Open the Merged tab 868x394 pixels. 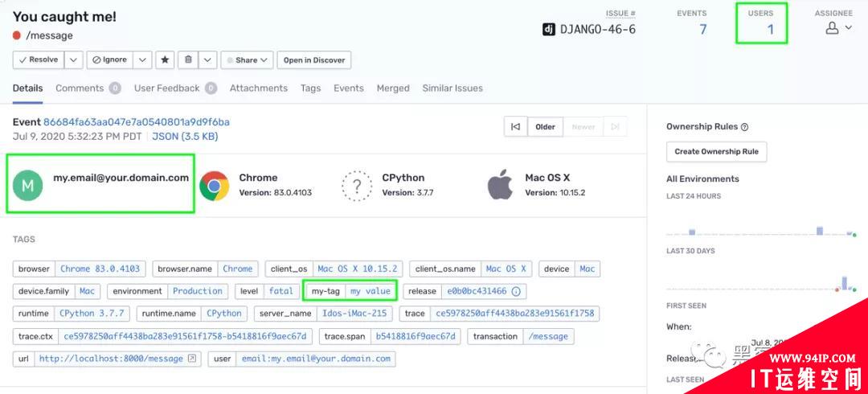pos(393,88)
